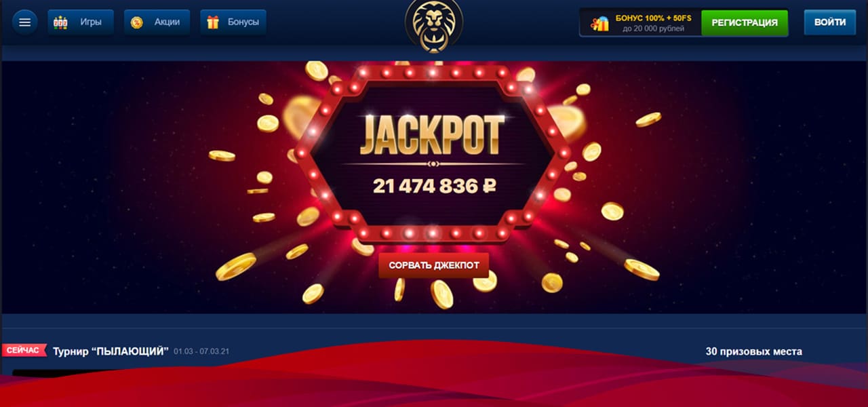This screenshot has width=868, height=407.
Task: Click the golden lion logo
Action: point(433,26)
